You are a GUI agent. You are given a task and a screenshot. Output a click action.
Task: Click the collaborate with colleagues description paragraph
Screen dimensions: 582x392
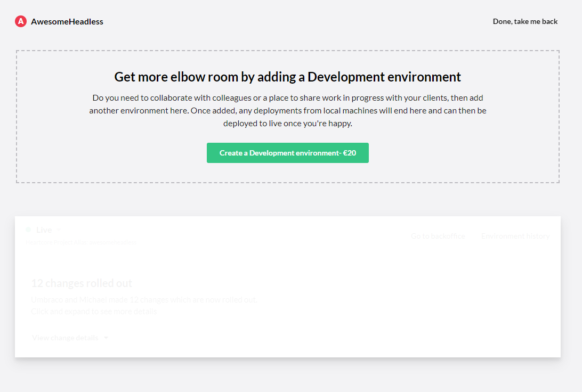[287, 111]
